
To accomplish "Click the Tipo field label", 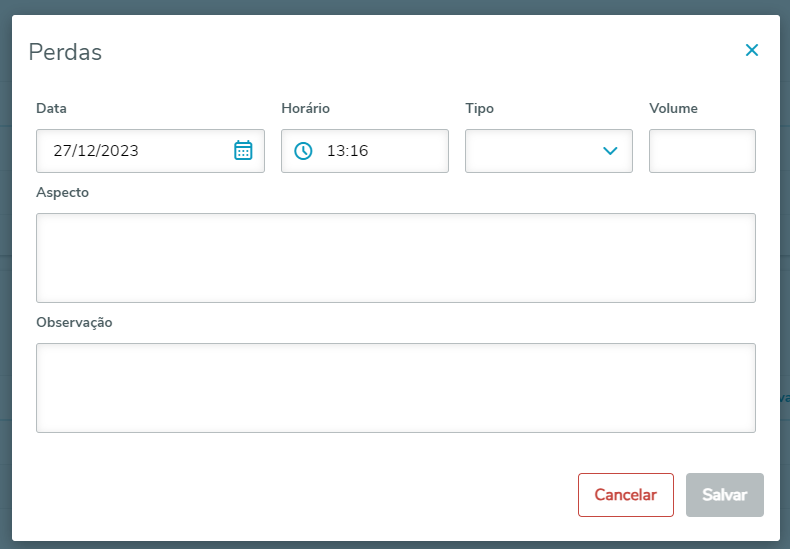I will 479,108.
